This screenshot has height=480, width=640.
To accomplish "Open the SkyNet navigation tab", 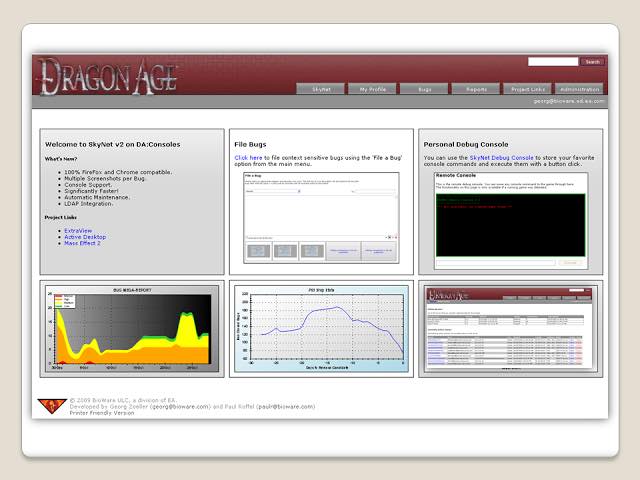I will click(321, 89).
